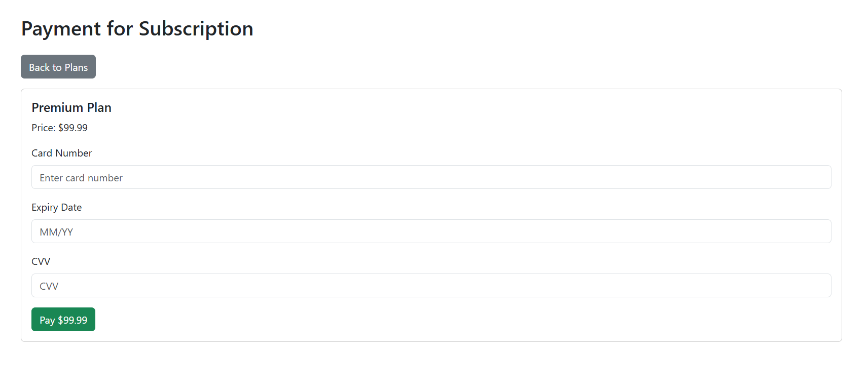
Task: Place cursor in the card number box
Action: [431, 177]
